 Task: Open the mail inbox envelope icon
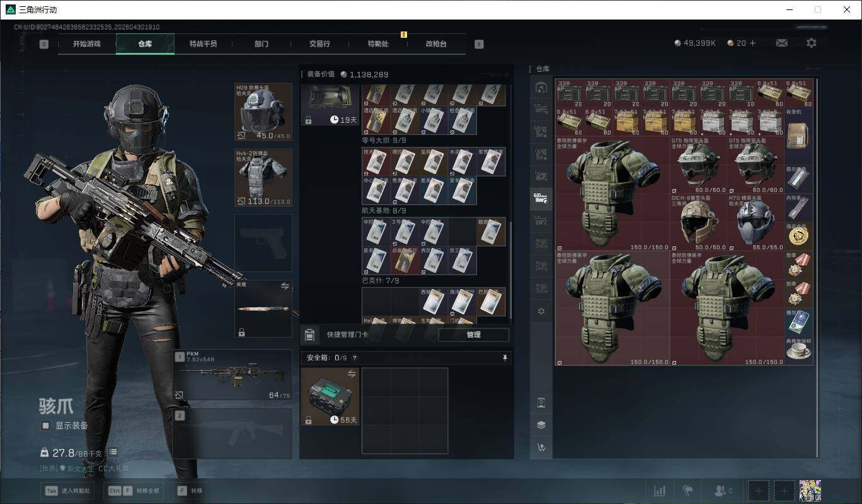pyautogui.click(x=781, y=43)
